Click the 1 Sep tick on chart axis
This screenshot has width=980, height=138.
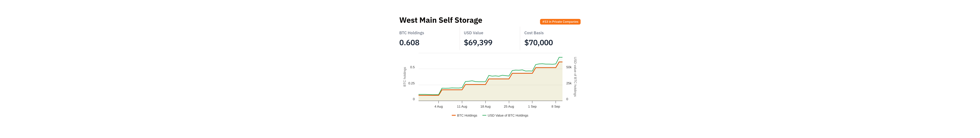(x=532, y=107)
